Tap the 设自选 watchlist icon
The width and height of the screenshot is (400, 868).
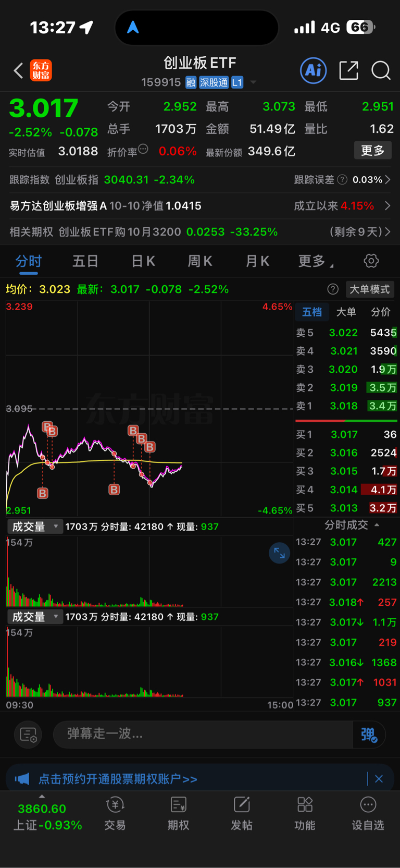click(368, 805)
